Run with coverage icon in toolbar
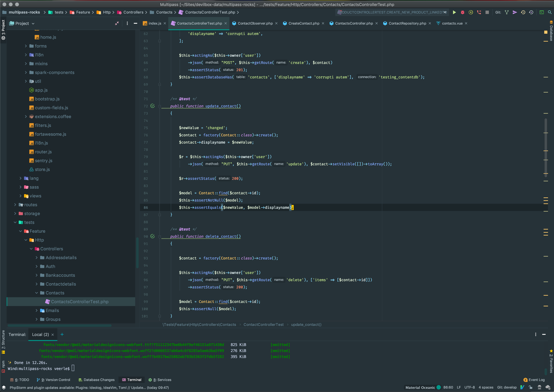Image resolution: width=554 pixels, height=392 pixels. (471, 12)
